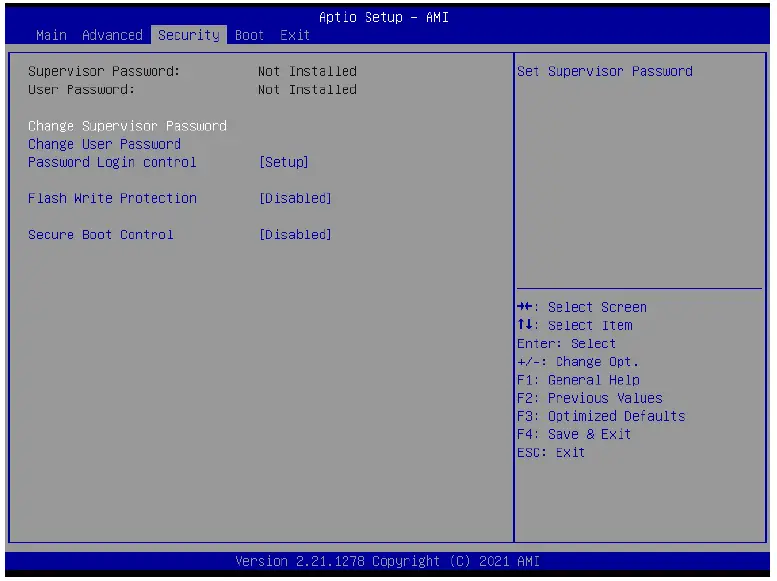This screenshot has width=777, height=581.
Task: Click Supervisor Password Not Installed value
Action: point(307,71)
